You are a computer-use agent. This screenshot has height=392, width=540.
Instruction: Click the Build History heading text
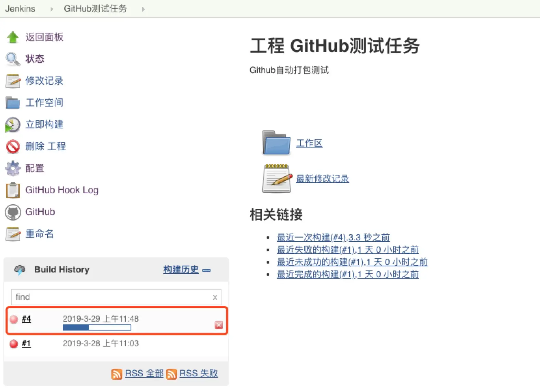coord(62,269)
